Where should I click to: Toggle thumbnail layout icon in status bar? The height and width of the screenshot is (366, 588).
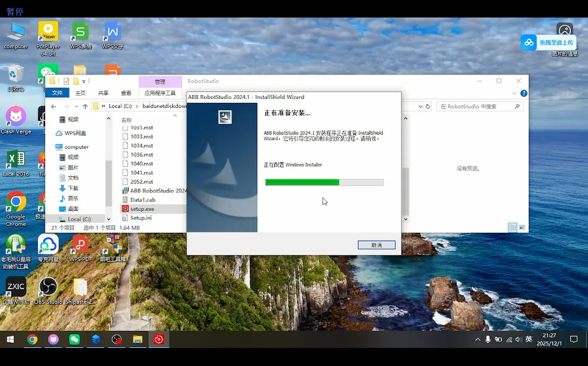tap(521, 228)
